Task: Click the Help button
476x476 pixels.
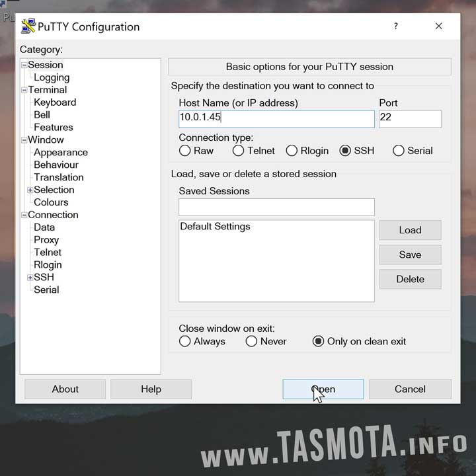Action: 151,389
